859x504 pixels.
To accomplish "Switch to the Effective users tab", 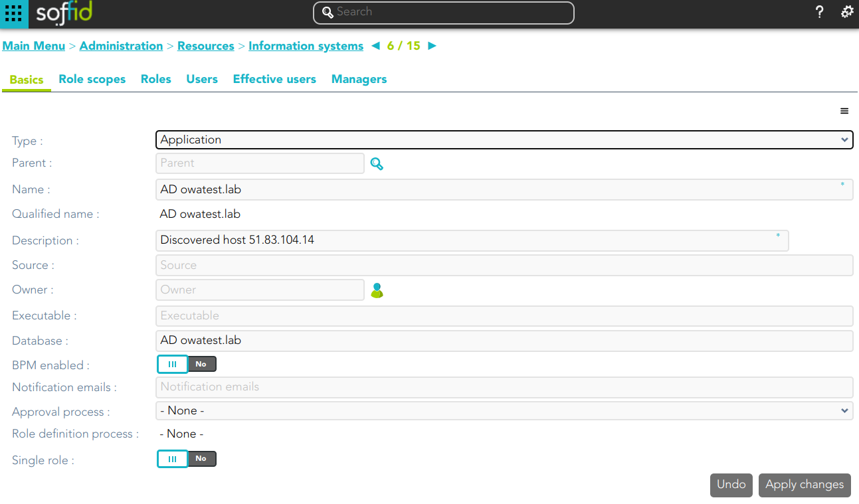I will click(x=274, y=79).
